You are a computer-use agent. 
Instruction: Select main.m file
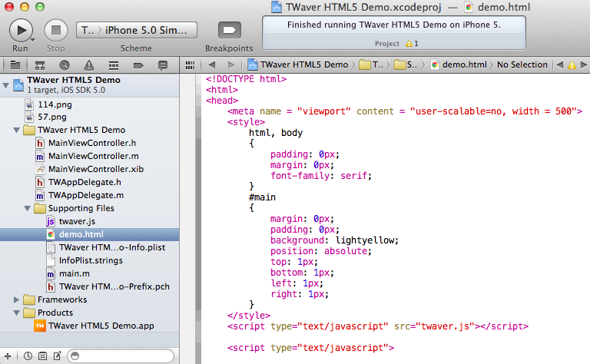[x=74, y=273]
